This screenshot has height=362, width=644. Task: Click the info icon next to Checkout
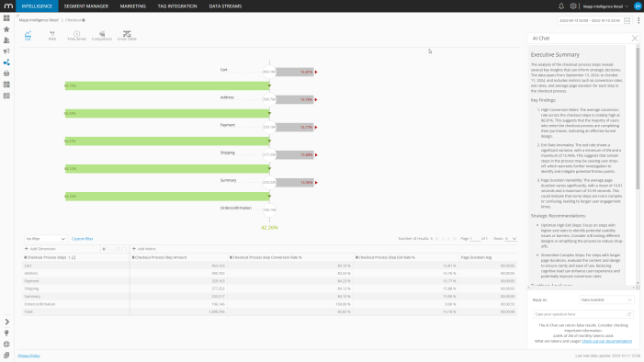tap(84, 20)
